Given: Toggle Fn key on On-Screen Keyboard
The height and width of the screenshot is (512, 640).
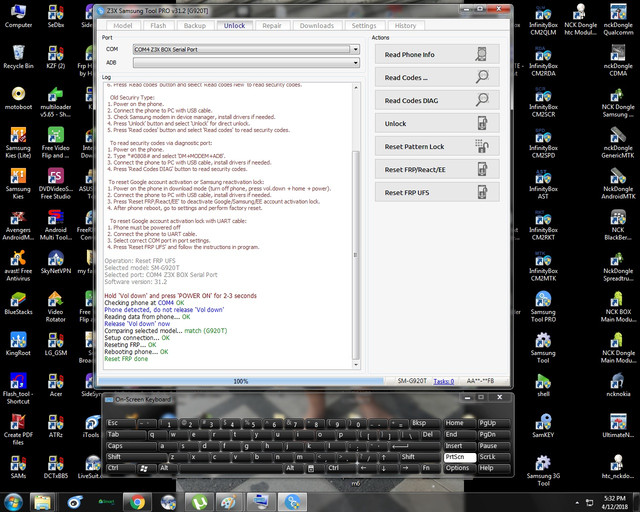Looking at the screenshot, I should (x=430, y=468).
